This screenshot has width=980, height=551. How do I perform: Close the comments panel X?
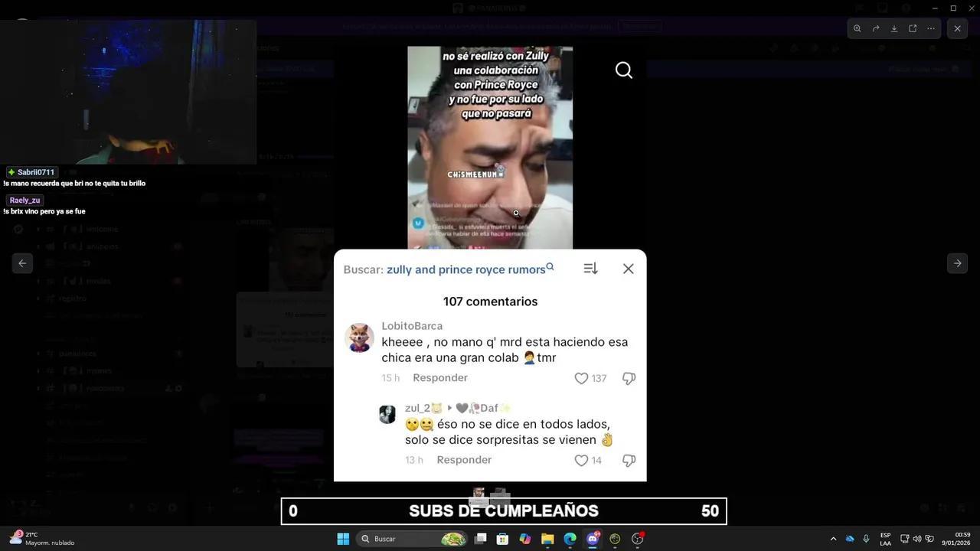pos(629,269)
